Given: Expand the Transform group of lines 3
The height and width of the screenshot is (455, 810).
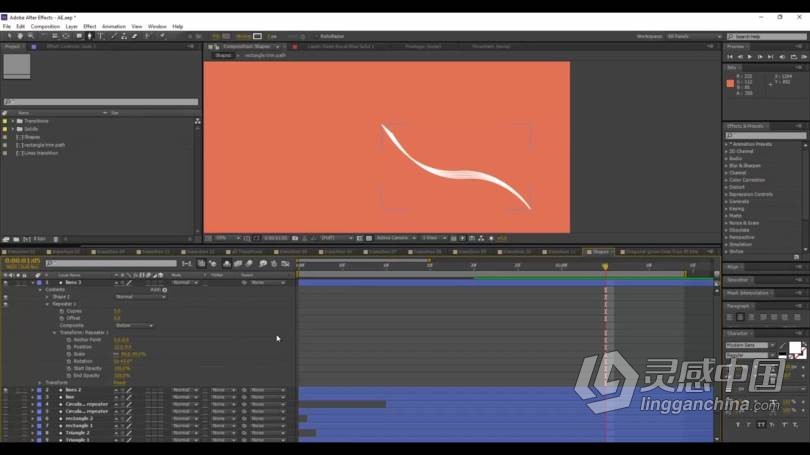Looking at the screenshot, I should (x=40, y=382).
